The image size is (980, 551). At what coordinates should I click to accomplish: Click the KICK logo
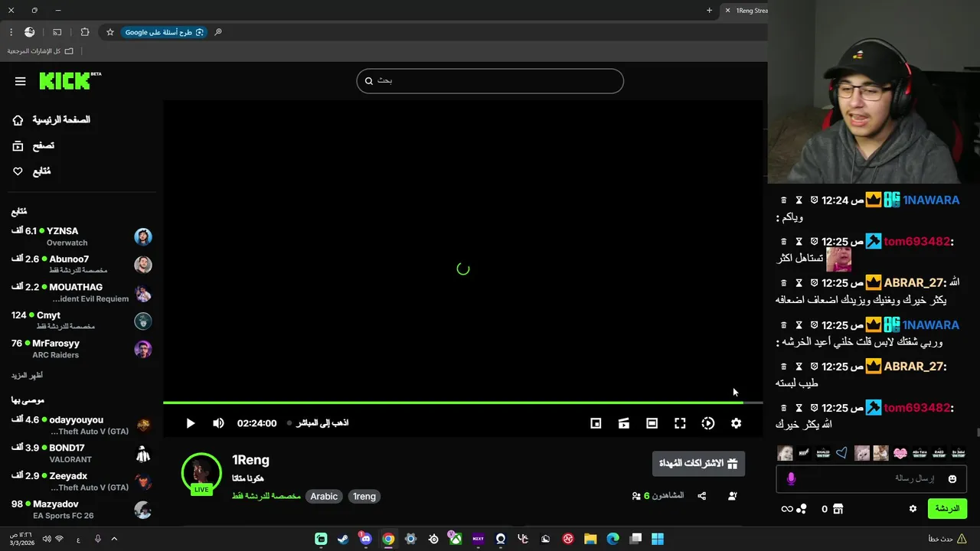click(70, 80)
